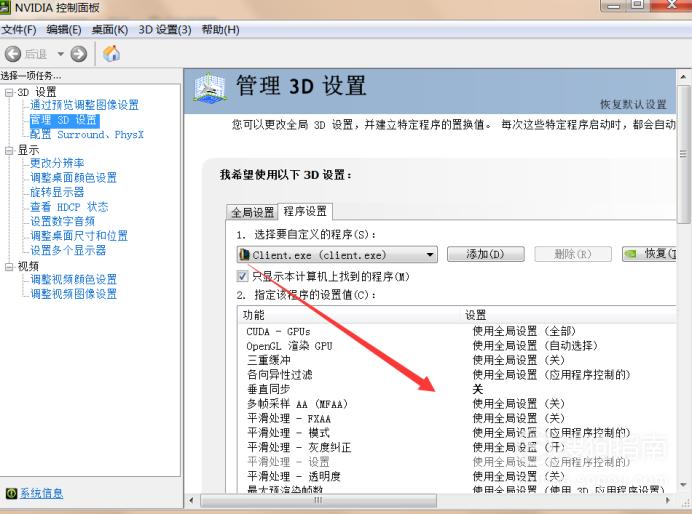Open 调整桌面尺寸和位置 in the tree
Viewport: 692px width, 514px height.
click(79, 236)
